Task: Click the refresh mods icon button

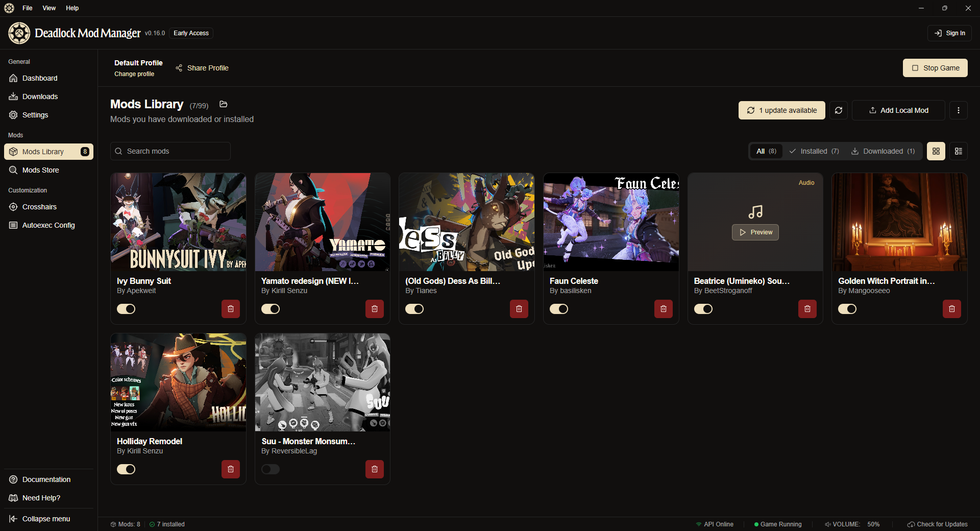Action: coord(839,110)
